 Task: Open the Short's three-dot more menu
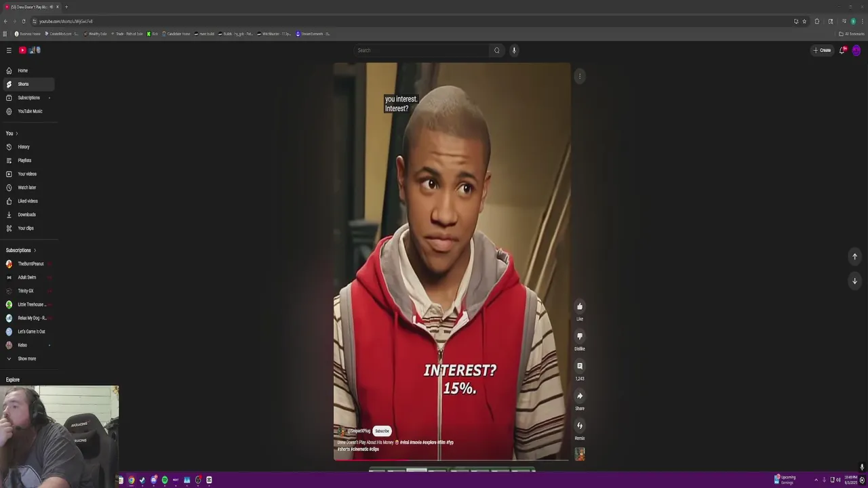(x=580, y=77)
